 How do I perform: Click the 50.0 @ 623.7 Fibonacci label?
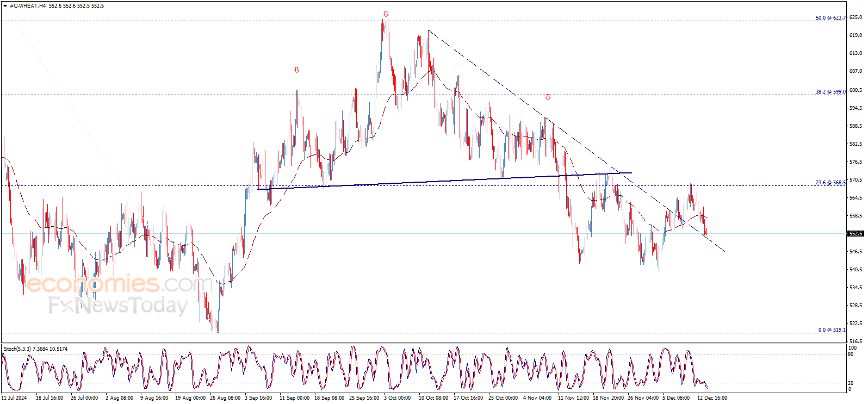(830, 18)
